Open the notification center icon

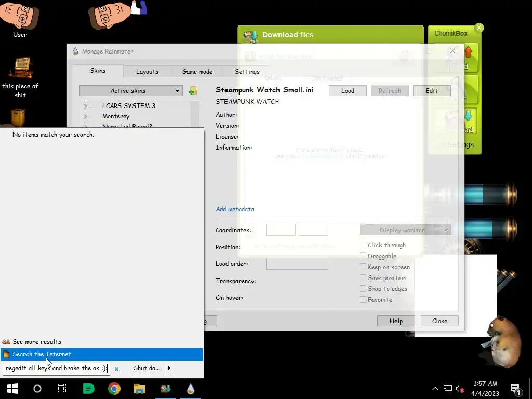516,389
